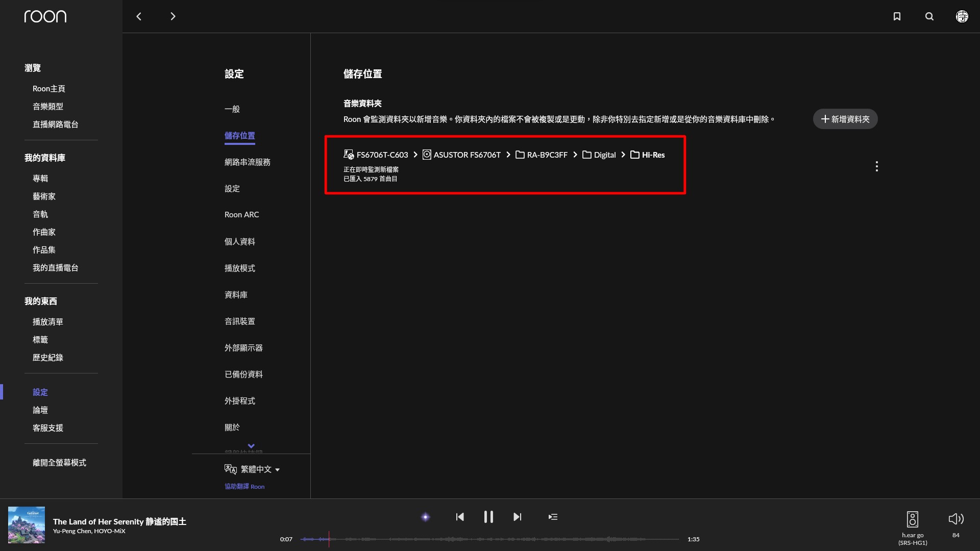Click the FS6706T-C603 network device icon

[349, 155]
